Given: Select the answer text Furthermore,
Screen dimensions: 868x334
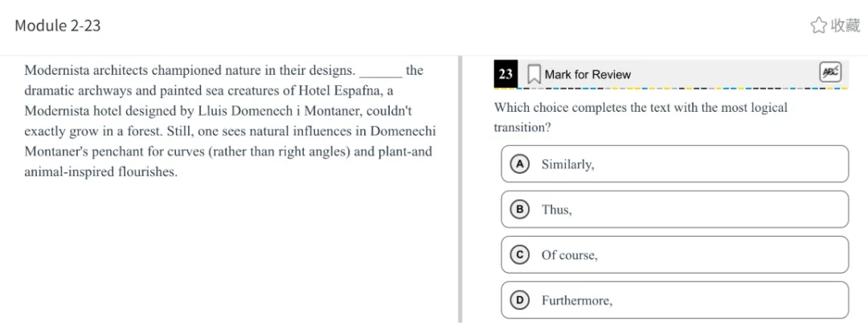Looking at the screenshot, I should 576,300.
